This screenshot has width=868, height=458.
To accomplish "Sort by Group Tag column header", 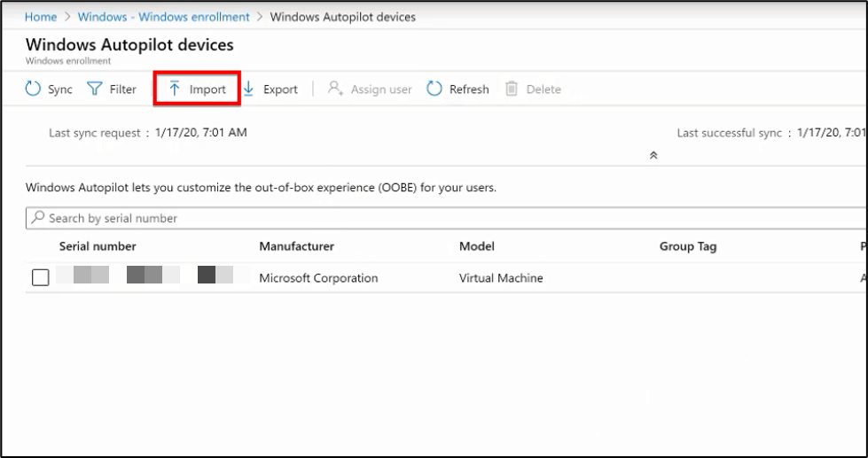I will (x=687, y=246).
